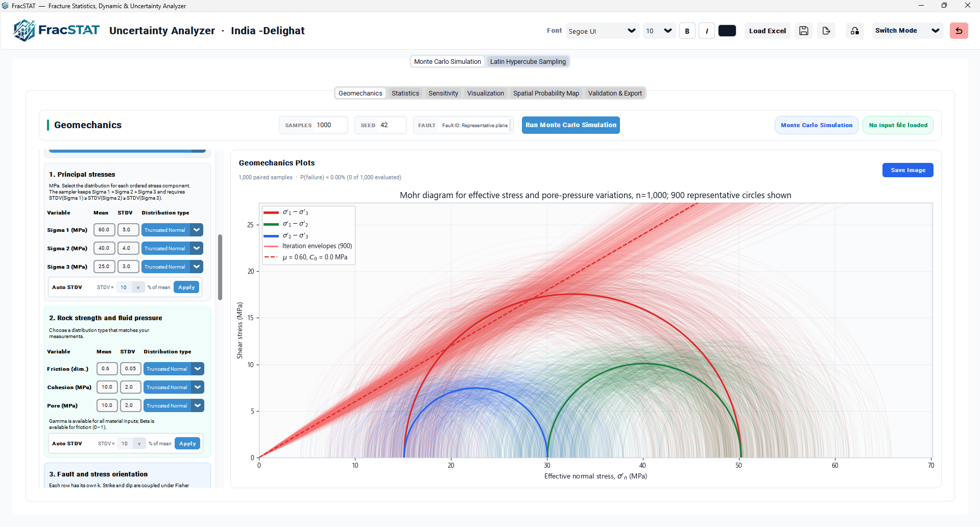
Task: Click the red undo arrow icon
Action: [x=959, y=31]
